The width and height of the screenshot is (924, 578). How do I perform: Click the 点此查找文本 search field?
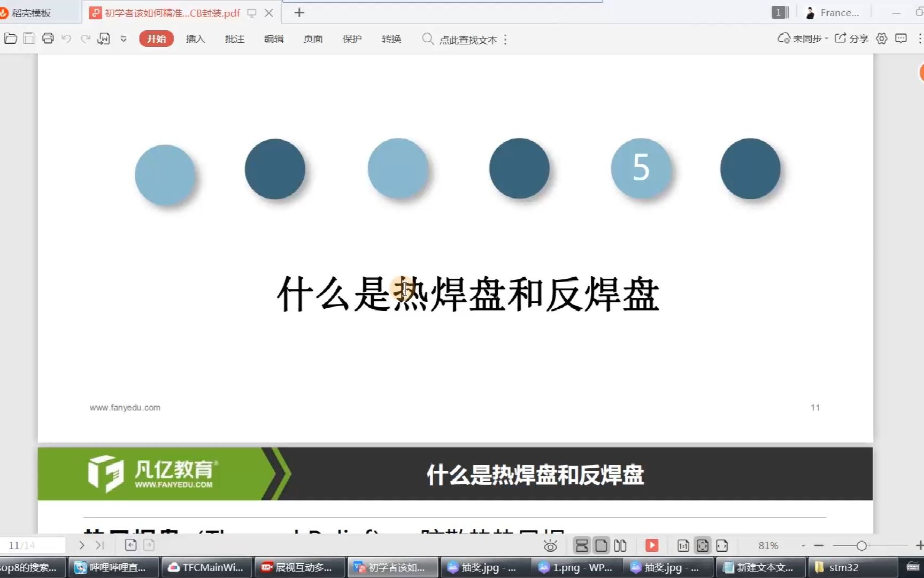[468, 40]
